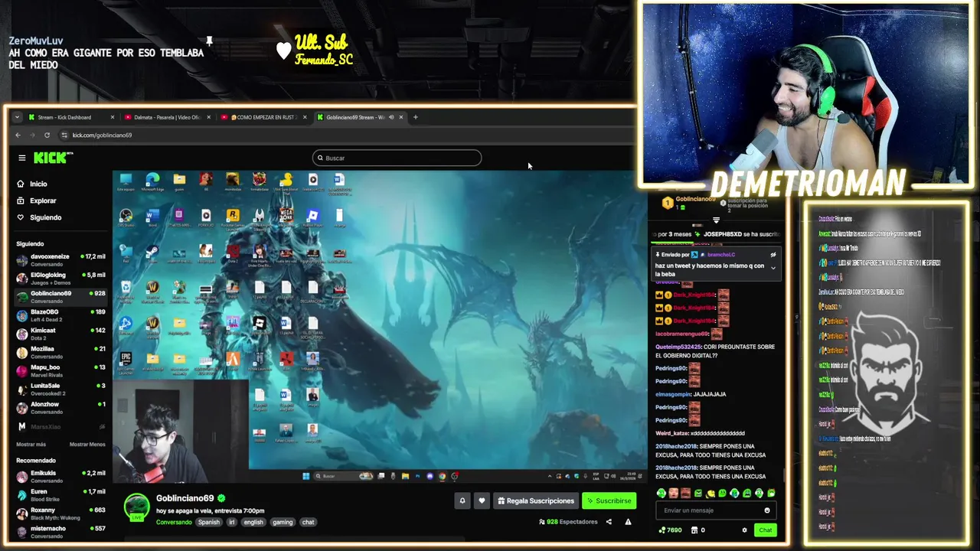Screen dimensions: 980x551
Task: Unpin the pinned chat message icon
Action: pyautogui.click(x=773, y=255)
